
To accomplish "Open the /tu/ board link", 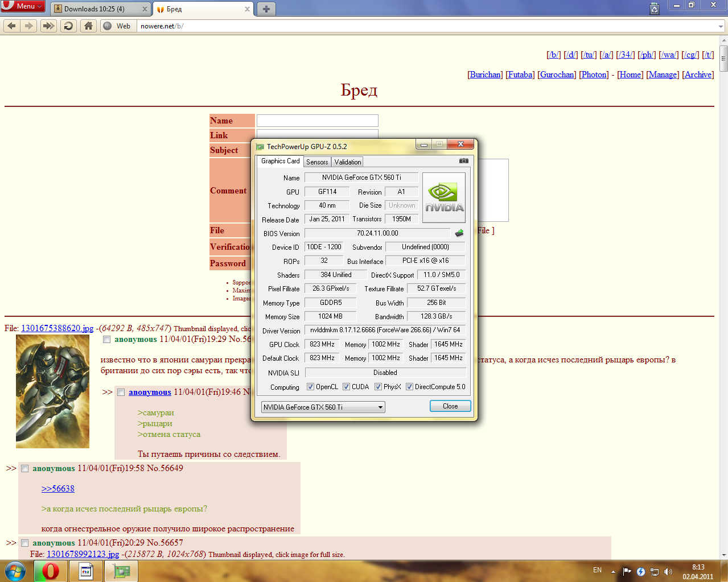I will coord(589,55).
